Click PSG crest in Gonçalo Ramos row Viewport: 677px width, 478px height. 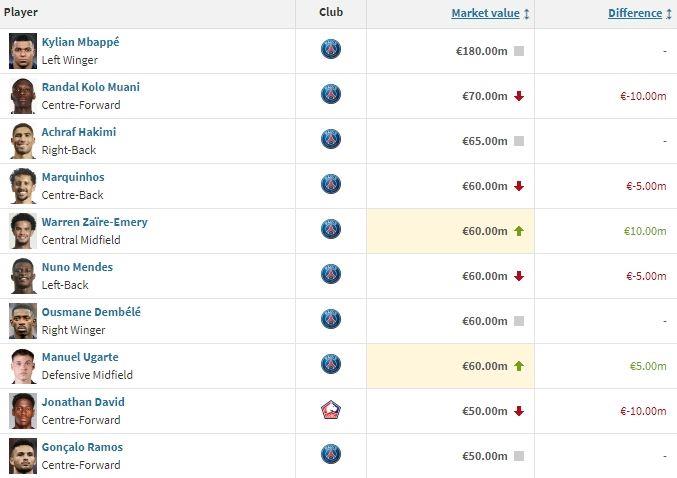pos(331,454)
